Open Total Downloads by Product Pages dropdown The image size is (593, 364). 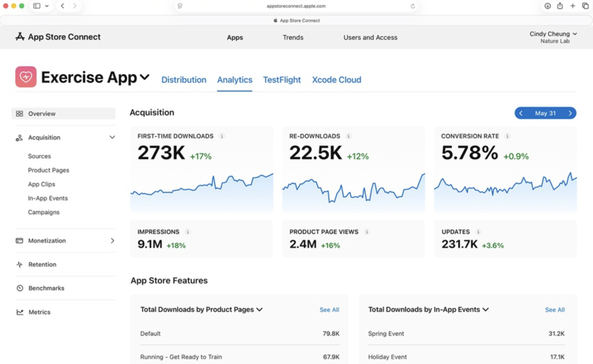point(259,310)
